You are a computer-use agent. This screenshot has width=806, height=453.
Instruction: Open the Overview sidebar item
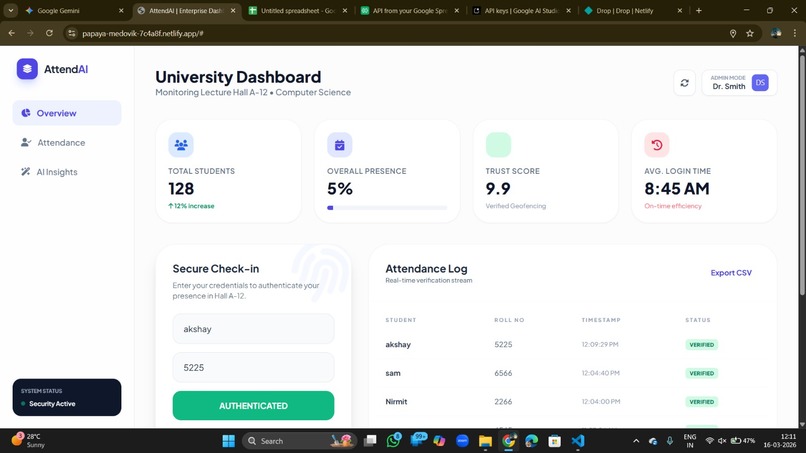pos(67,113)
